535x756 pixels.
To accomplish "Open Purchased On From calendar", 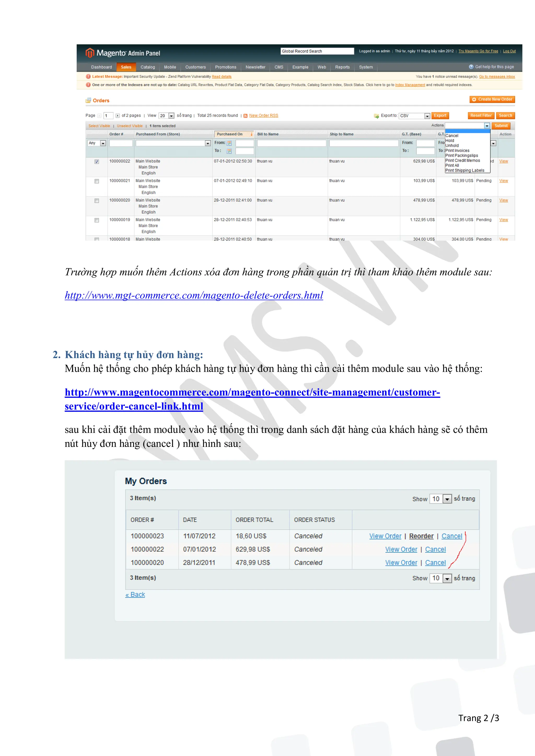I will click(x=229, y=143).
